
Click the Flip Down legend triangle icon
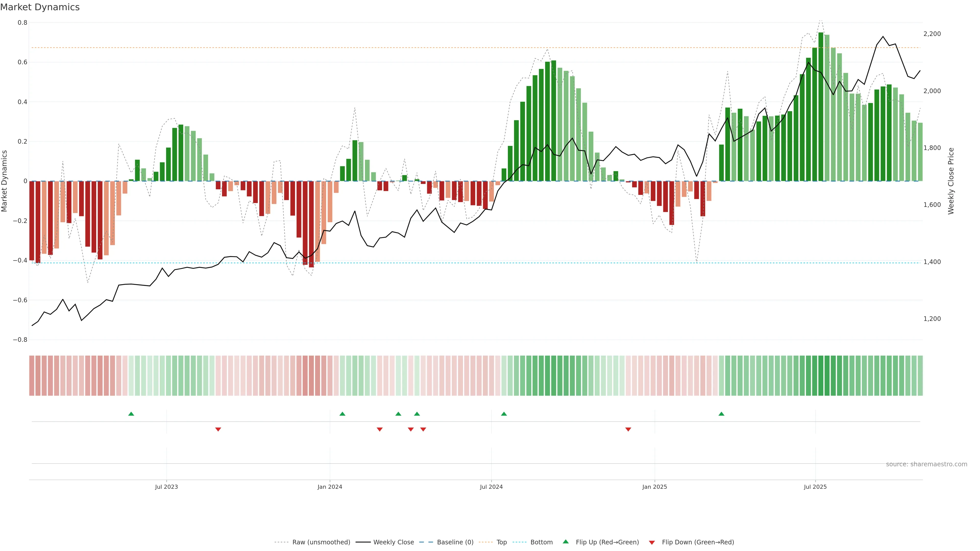click(652, 542)
